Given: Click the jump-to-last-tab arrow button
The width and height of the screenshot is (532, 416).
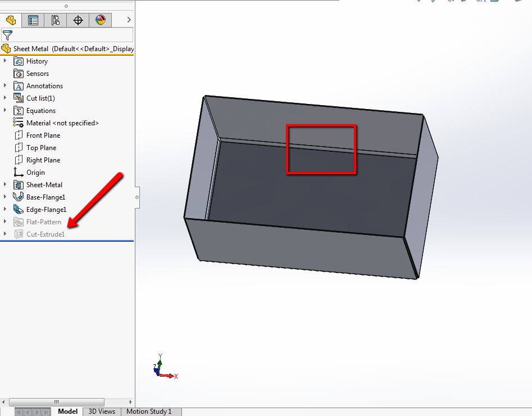Looking at the screenshot, I should pyautogui.click(x=46, y=412).
